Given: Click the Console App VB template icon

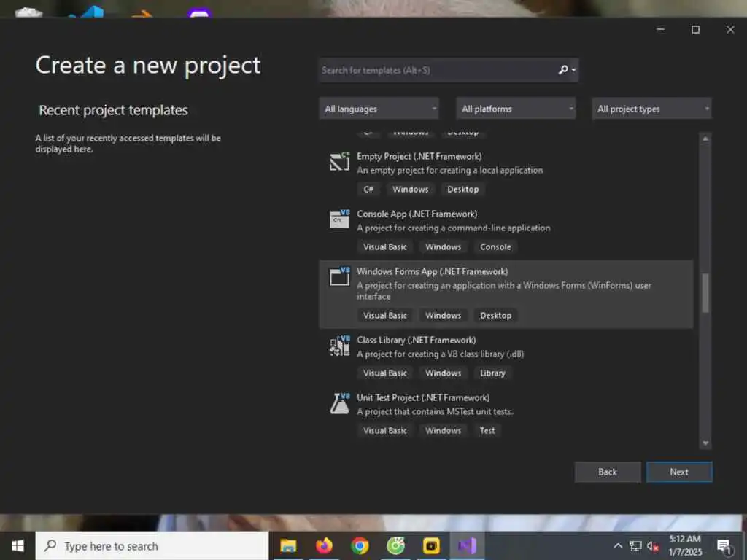Looking at the screenshot, I should click(339, 219).
